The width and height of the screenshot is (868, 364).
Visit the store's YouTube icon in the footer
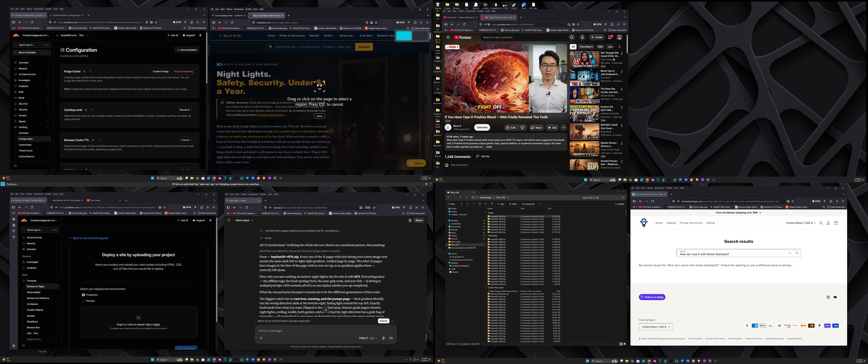coord(835,297)
